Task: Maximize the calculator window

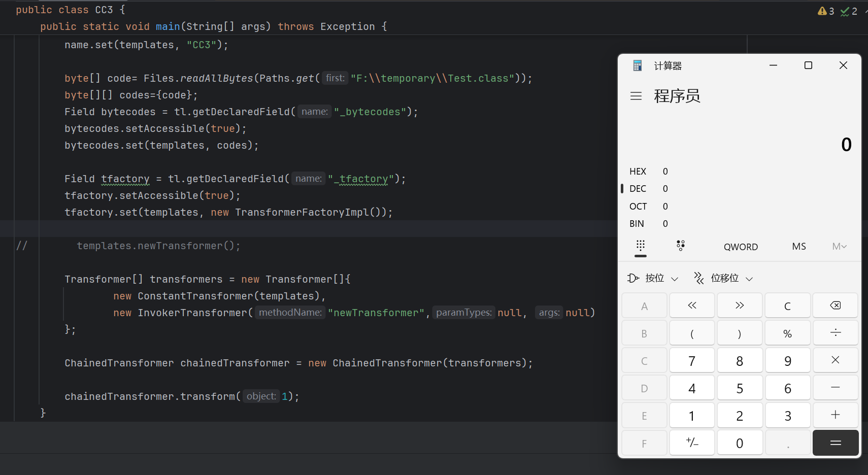Action: (x=808, y=65)
